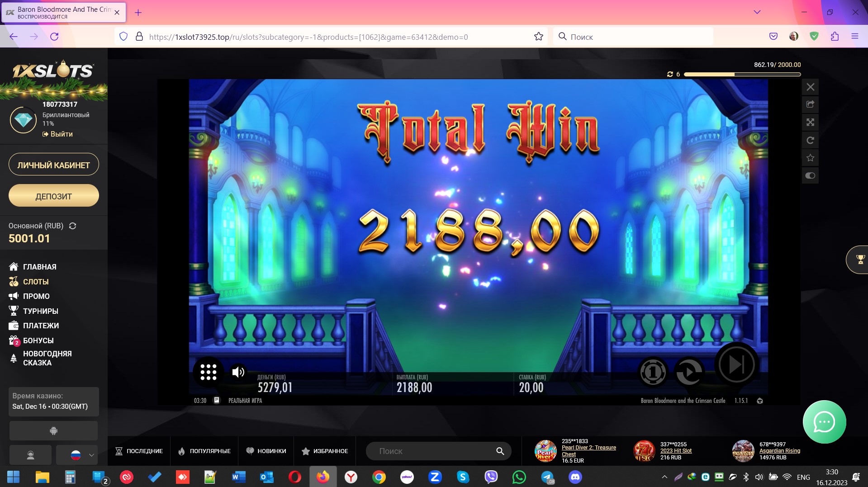Show site padlock security information
This screenshot has height=487, width=868.
point(139,37)
